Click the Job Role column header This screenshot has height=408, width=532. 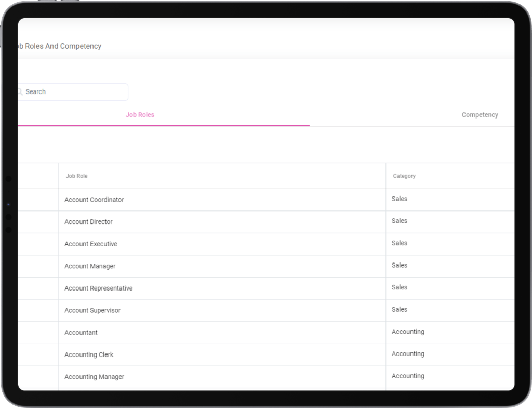(x=77, y=176)
